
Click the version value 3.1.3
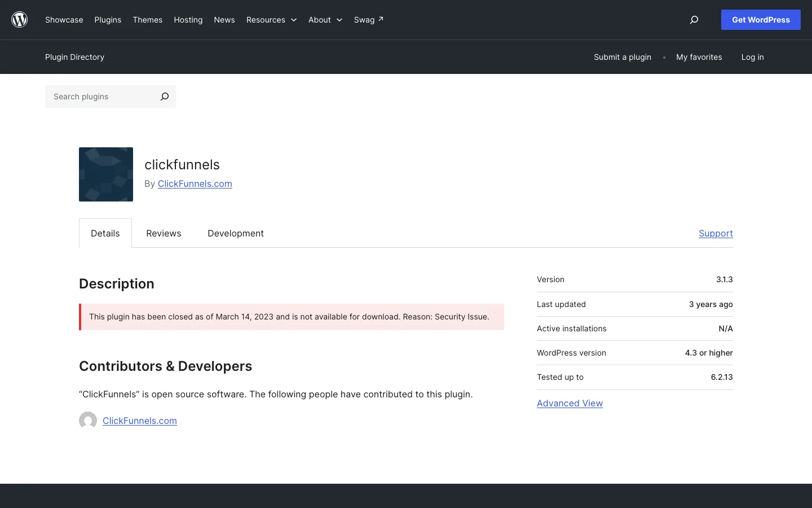click(x=725, y=279)
